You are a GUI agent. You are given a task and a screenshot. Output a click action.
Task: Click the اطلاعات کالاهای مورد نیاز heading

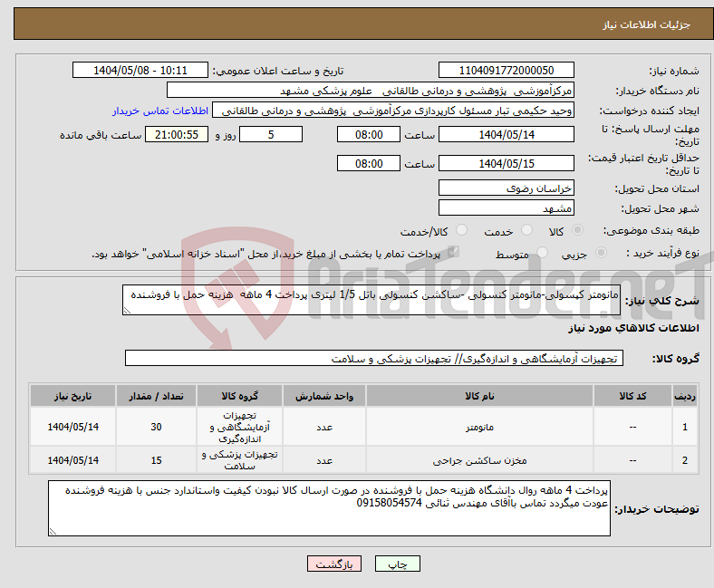coord(633,328)
